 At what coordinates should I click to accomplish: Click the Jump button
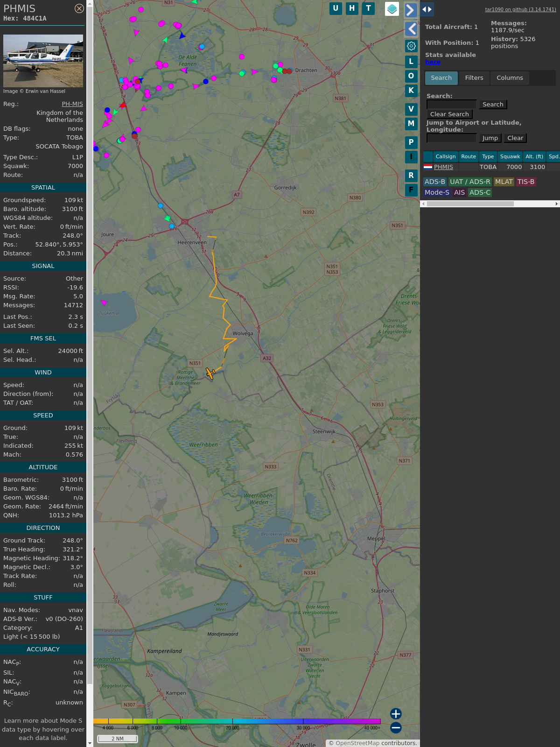(490, 138)
